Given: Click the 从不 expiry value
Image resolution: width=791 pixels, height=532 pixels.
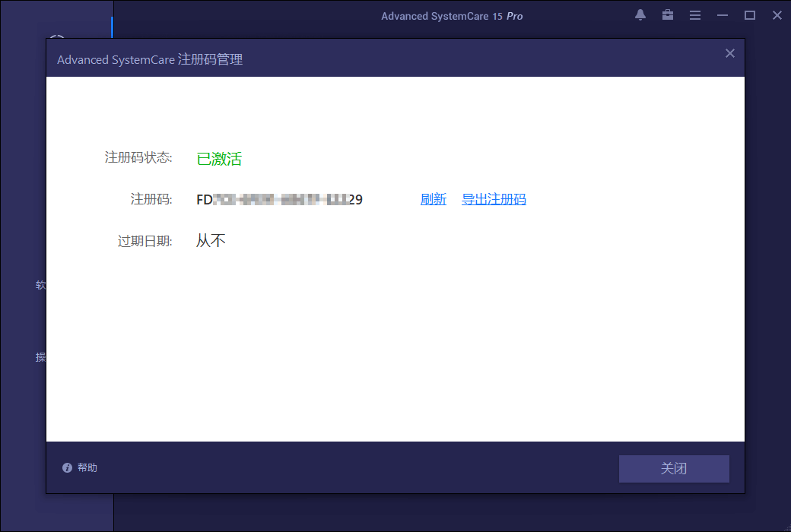Looking at the screenshot, I should click(x=211, y=240).
